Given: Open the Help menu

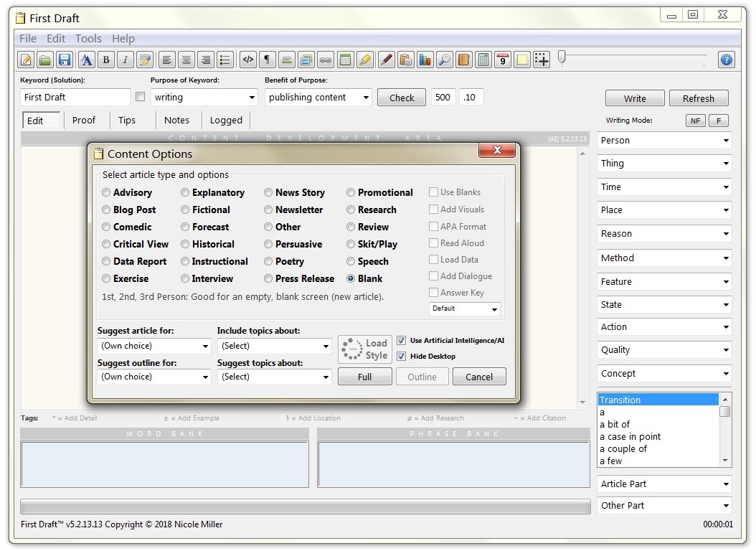Looking at the screenshot, I should (x=123, y=39).
